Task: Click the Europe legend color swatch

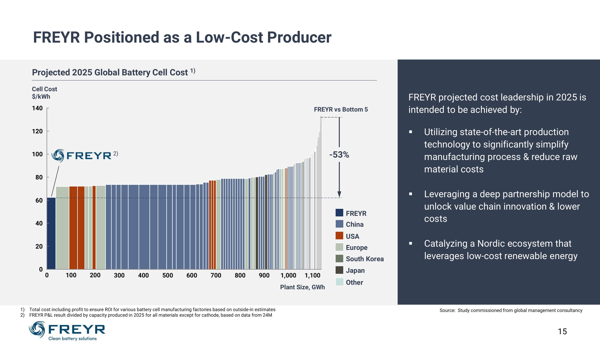Action: [339, 247]
